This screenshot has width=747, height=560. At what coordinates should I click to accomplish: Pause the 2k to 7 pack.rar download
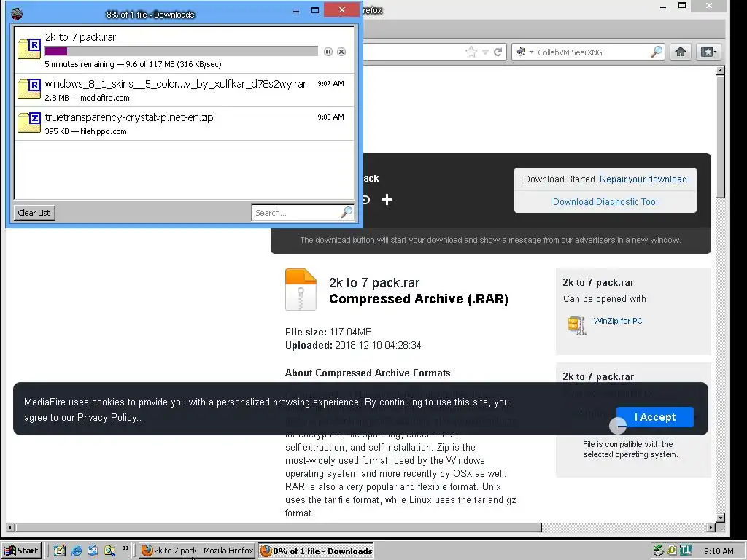(x=328, y=52)
